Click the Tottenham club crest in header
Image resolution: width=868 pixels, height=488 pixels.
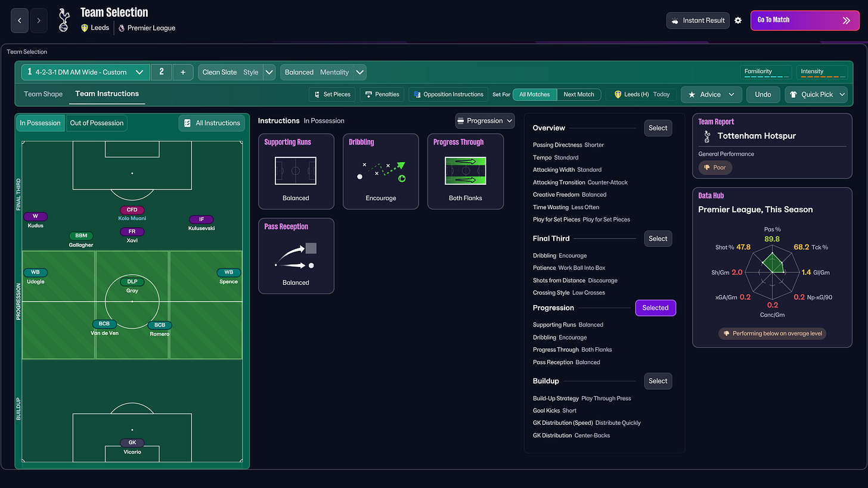point(64,20)
